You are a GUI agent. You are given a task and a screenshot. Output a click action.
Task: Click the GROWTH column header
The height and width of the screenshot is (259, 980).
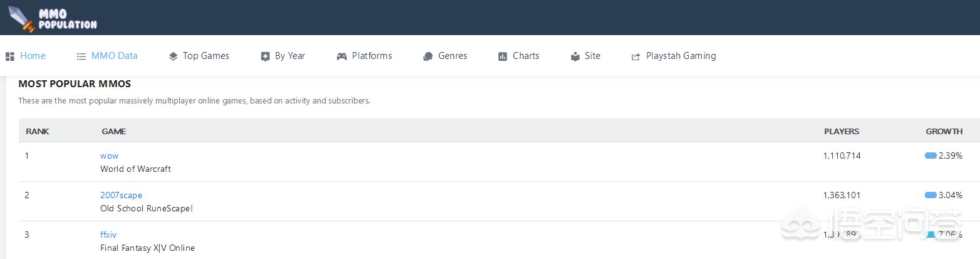click(x=944, y=131)
